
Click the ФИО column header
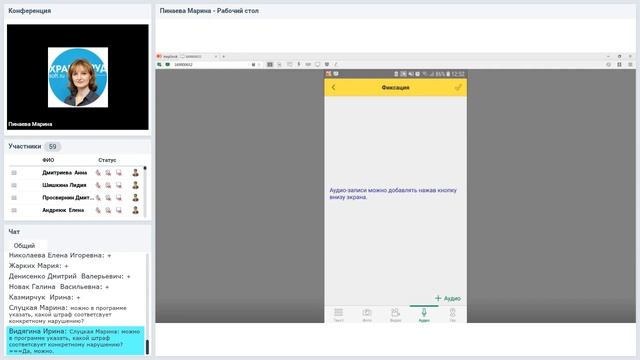[48, 160]
